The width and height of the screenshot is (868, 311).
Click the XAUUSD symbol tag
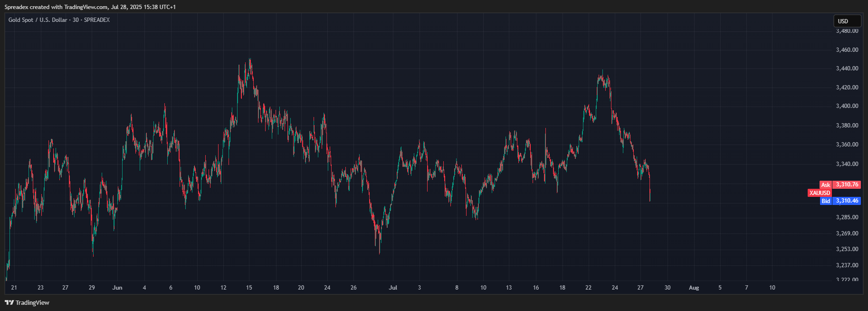tap(820, 193)
